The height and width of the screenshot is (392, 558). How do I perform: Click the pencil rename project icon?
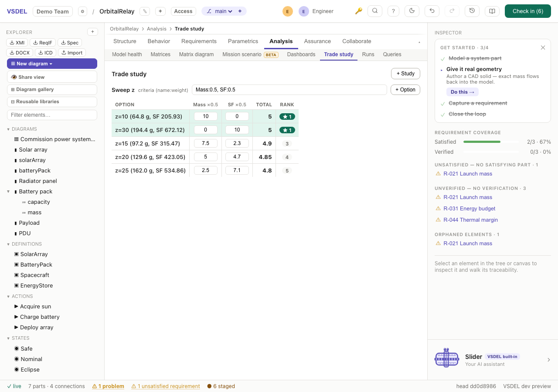[145, 11]
